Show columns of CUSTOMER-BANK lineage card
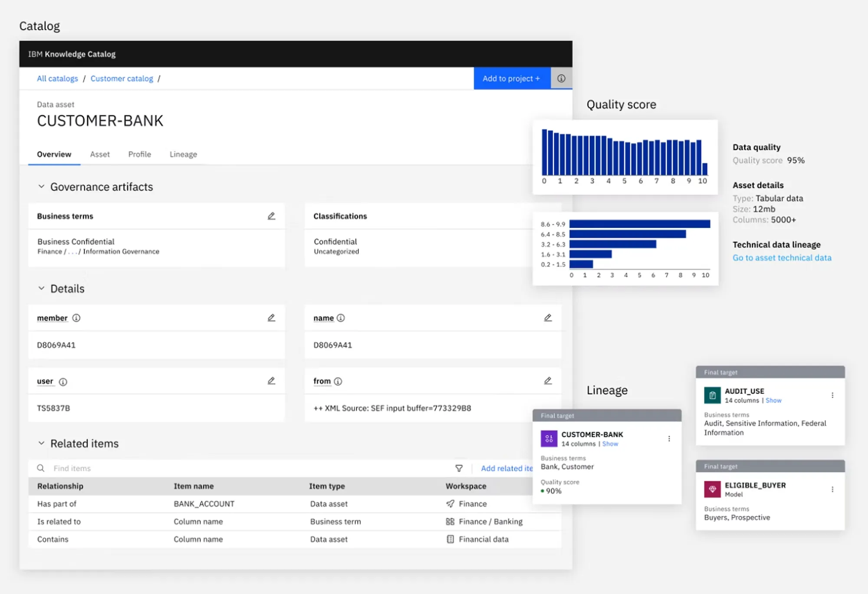The width and height of the screenshot is (868, 594). 610,444
